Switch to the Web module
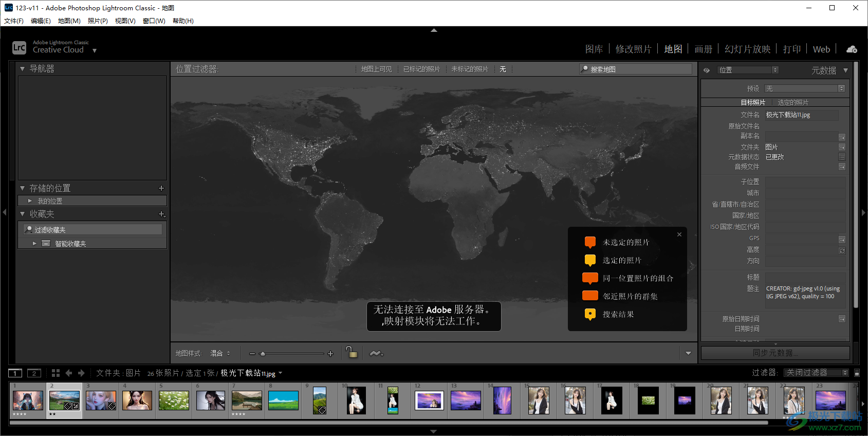Viewport: 868px width, 436px height. (821, 49)
